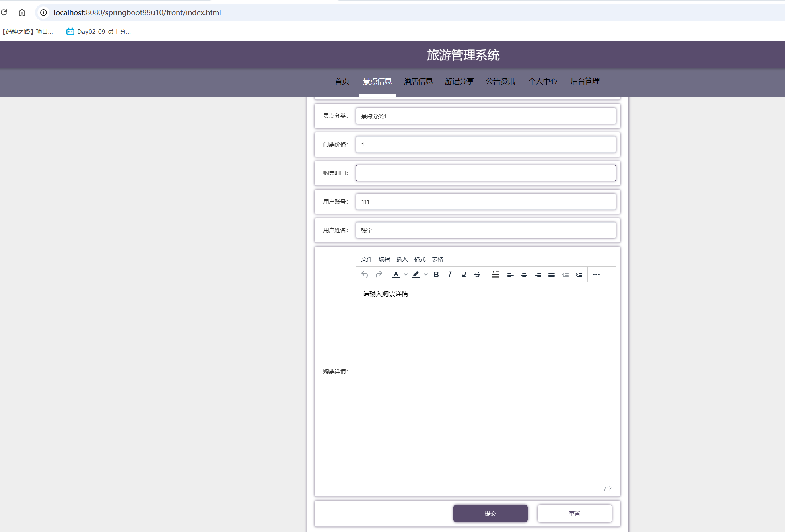Click the 7 字 word count
785x532 pixels.
click(x=608, y=489)
